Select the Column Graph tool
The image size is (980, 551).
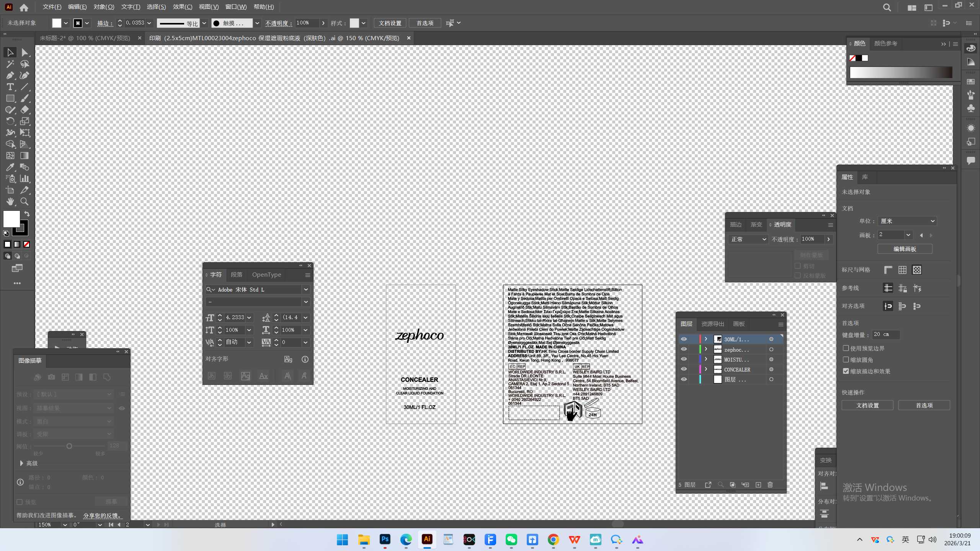(25, 179)
